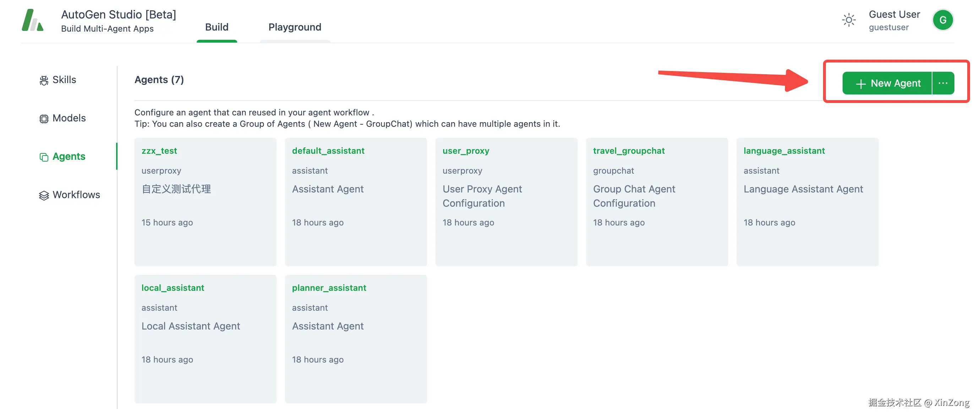The image size is (980, 419).
Task: Open the planner_assistant agent link
Action: 329,288
